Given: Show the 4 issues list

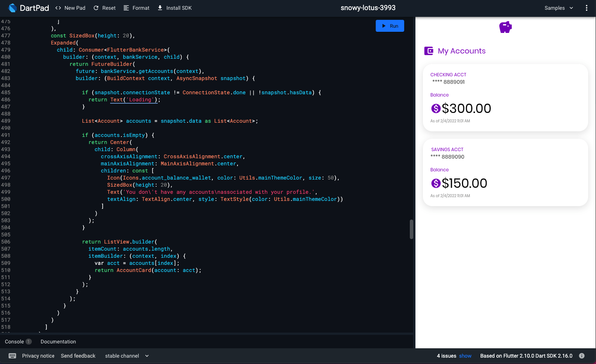Looking at the screenshot, I should [x=465, y=356].
